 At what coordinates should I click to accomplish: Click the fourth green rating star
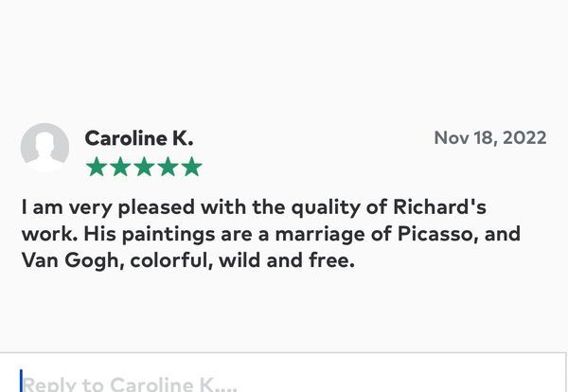169,167
